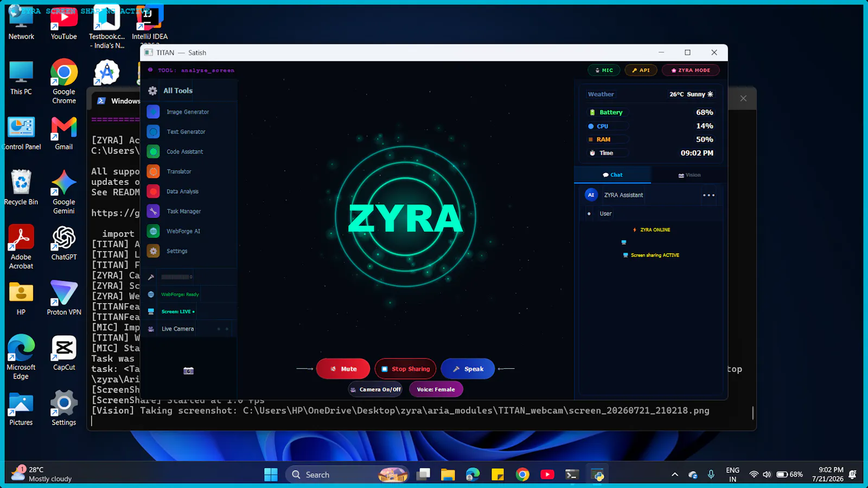Click the Battery 68% stat row
The image size is (868, 488).
click(650, 112)
